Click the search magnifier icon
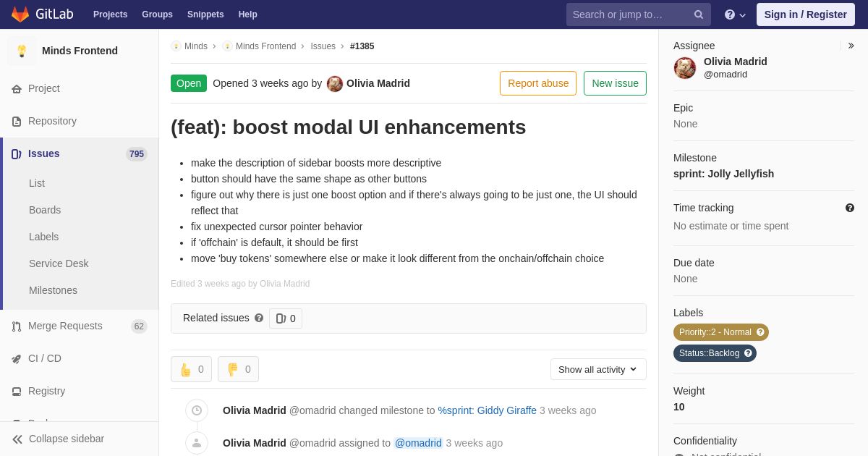 click(699, 14)
